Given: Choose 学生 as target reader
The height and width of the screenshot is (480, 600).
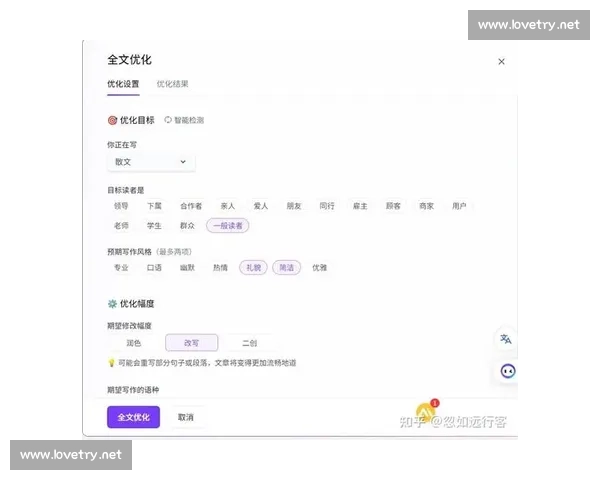Looking at the screenshot, I should (x=154, y=225).
